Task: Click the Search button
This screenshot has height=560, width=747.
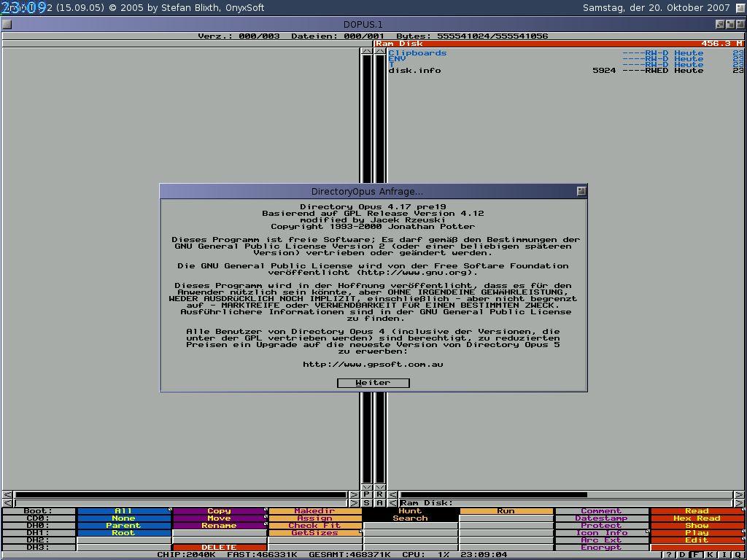Action: click(x=410, y=518)
